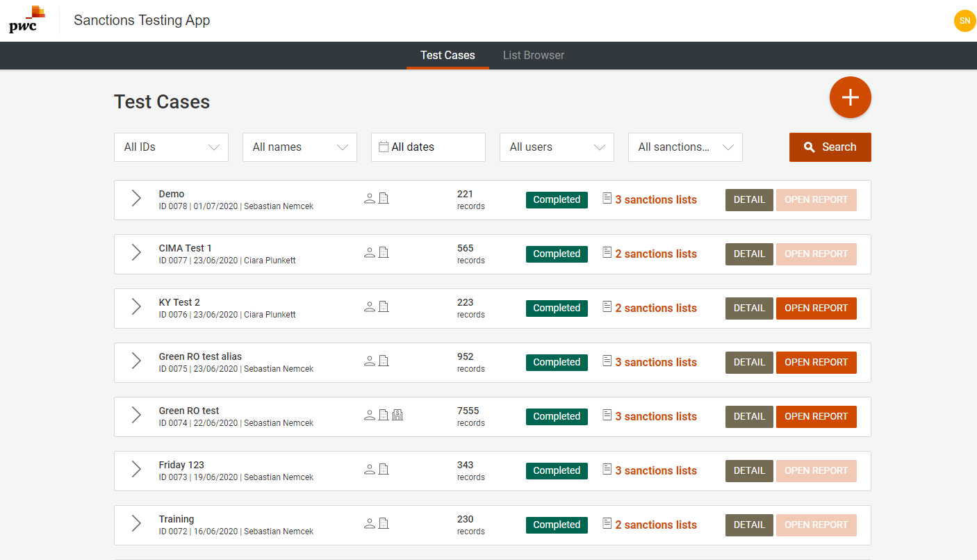Expand the Demo test case row
This screenshot has height=560, width=977.
[136, 199]
